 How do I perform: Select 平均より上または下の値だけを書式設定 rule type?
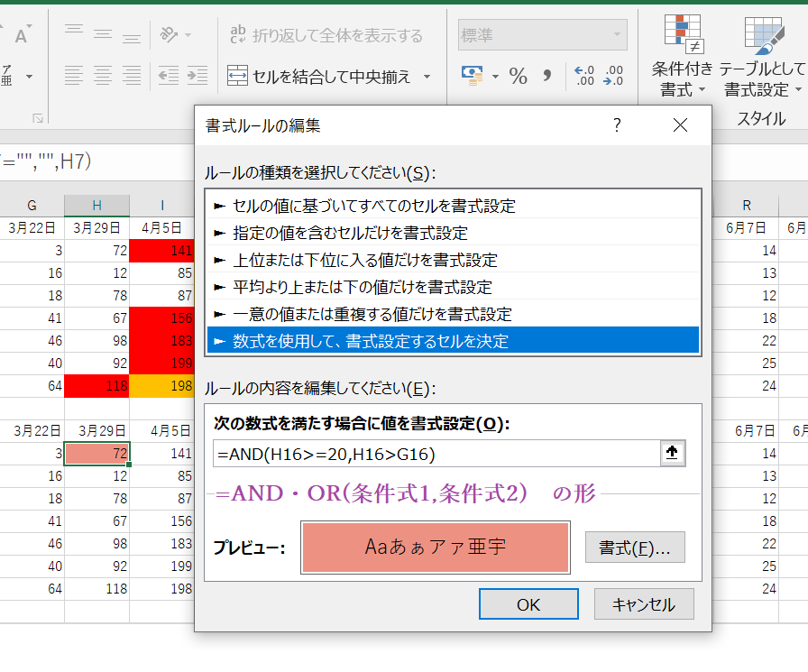point(453,287)
